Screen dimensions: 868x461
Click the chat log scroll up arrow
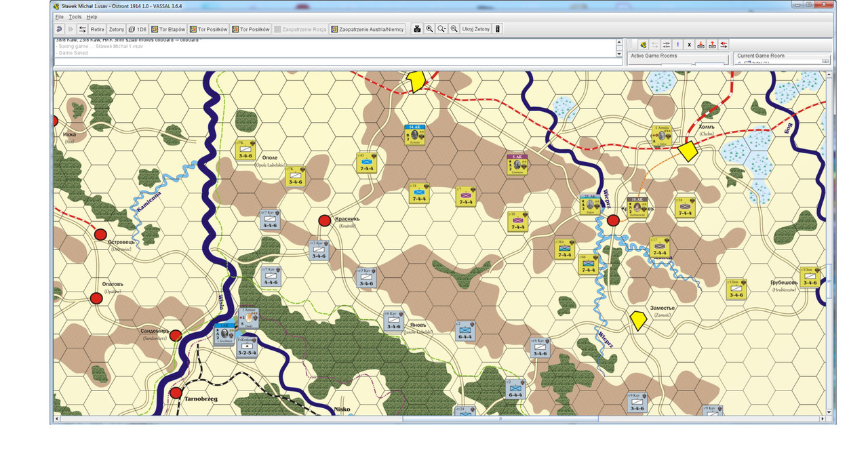[x=618, y=42]
